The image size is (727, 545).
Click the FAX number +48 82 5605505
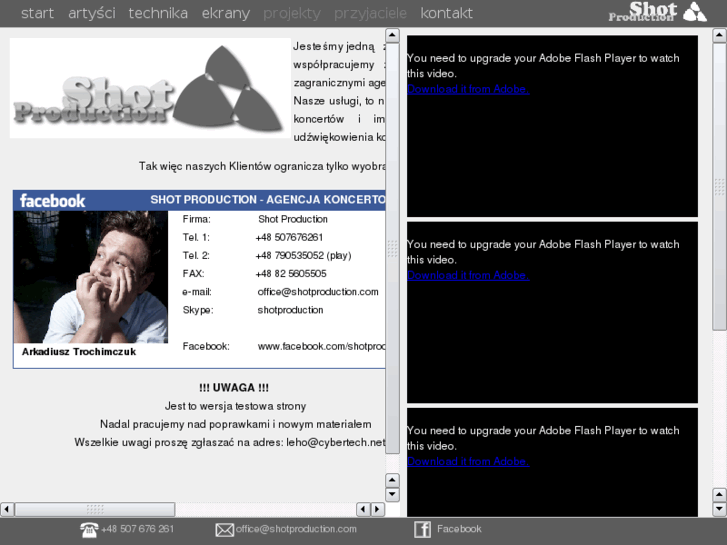[x=291, y=274]
